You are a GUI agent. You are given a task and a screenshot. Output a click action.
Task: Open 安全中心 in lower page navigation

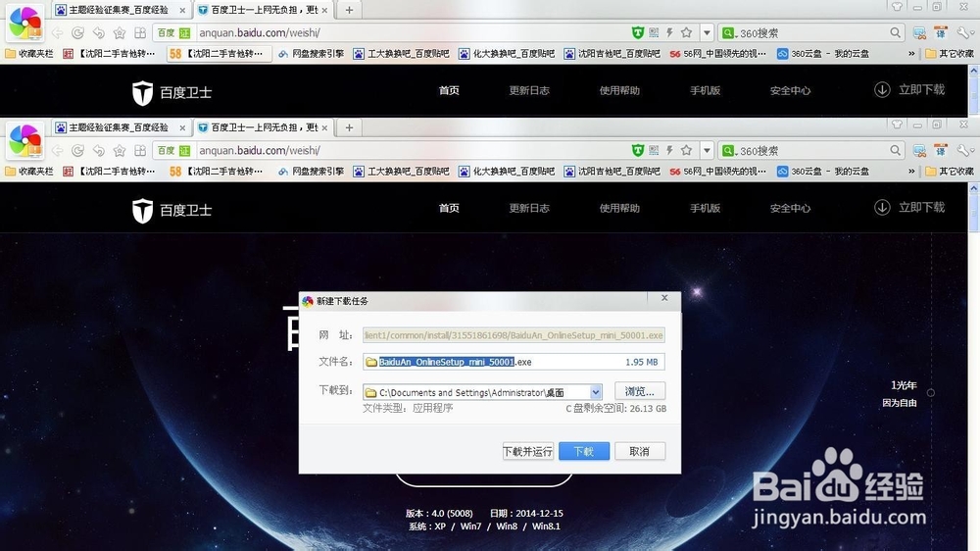pos(790,208)
